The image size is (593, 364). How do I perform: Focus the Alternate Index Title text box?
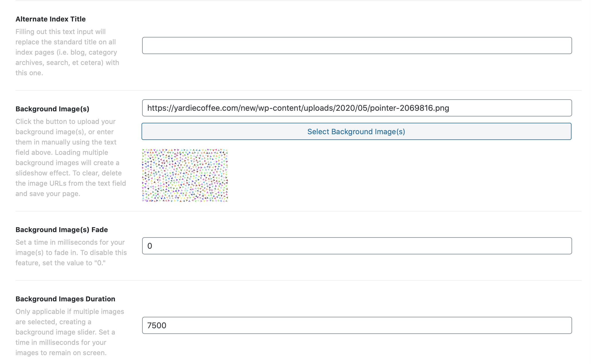357,45
